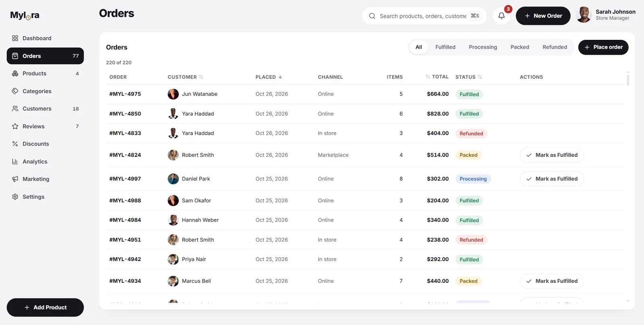Image resolution: width=644 pixels, height=325 pixels.
Task: Click Jun Watanabe's avatar
Action: 173,94
